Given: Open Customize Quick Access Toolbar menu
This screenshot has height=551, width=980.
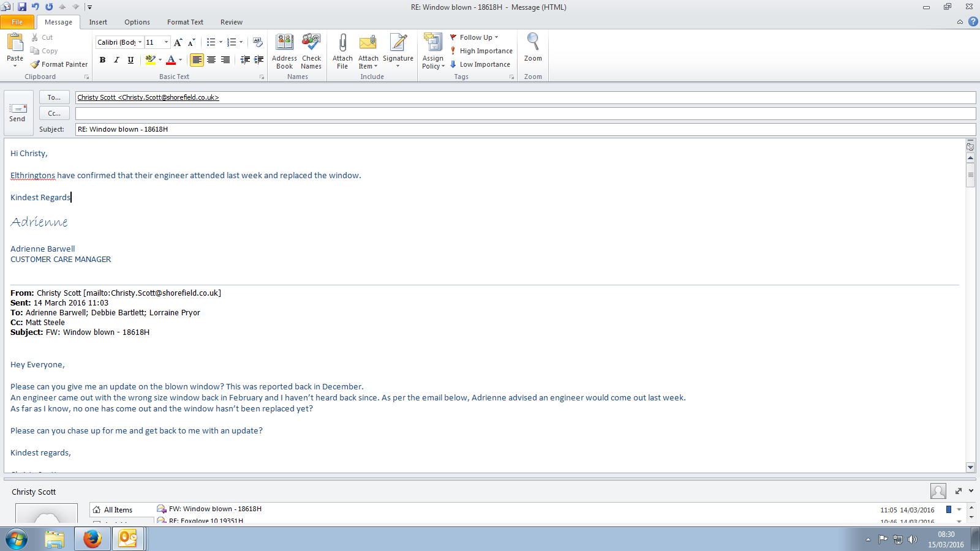Looking at the screenshot, I should pyautogui.click(x=89, y=7).
